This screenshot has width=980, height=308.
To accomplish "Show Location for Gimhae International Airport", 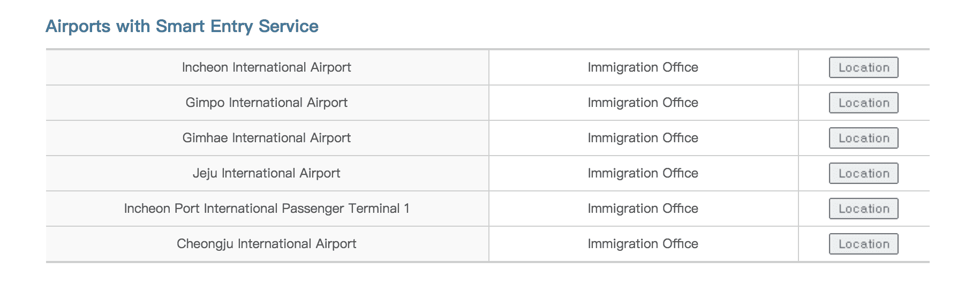I will [x=863, y=138].
